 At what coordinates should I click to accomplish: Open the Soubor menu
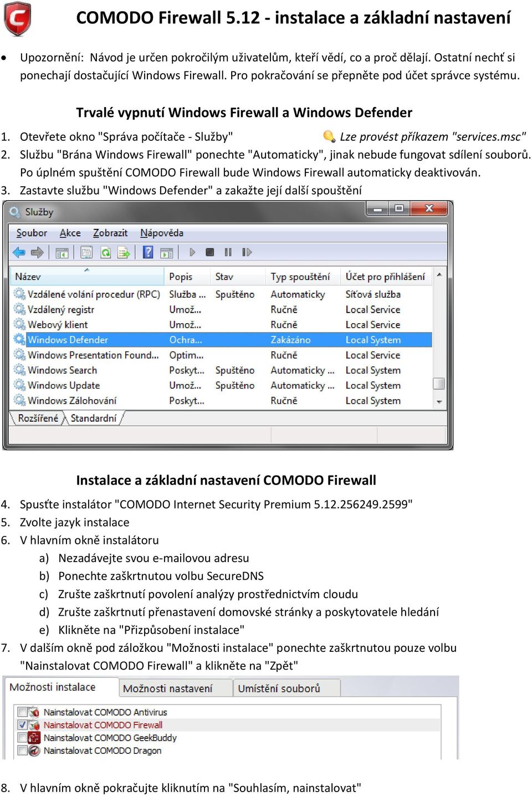tap(32, 233)
